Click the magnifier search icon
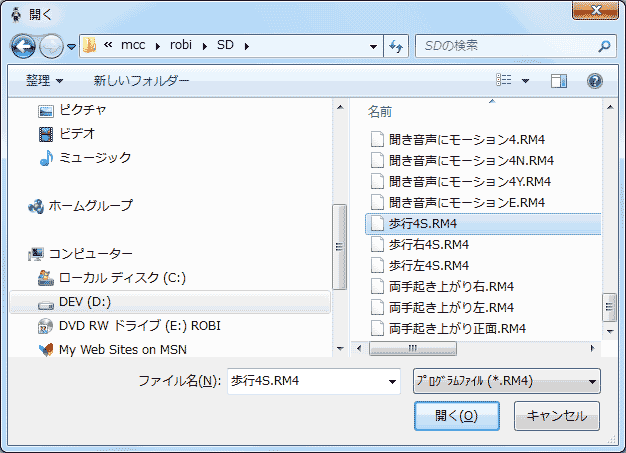Image resolution: width=626 pixels, height=453 pixels. (604, 46)
